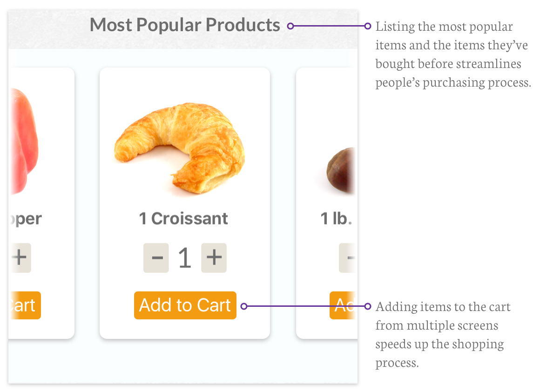Screen dimensions: 540x392
Task: Click the "1 Croissant" product title
Action: click(x=184, y=218)
